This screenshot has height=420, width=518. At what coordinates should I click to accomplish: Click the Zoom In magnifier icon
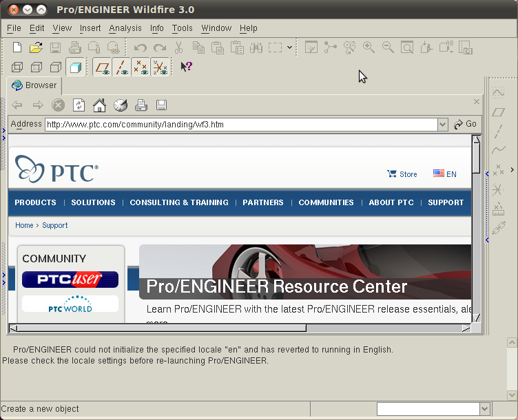tap(369, 48)
